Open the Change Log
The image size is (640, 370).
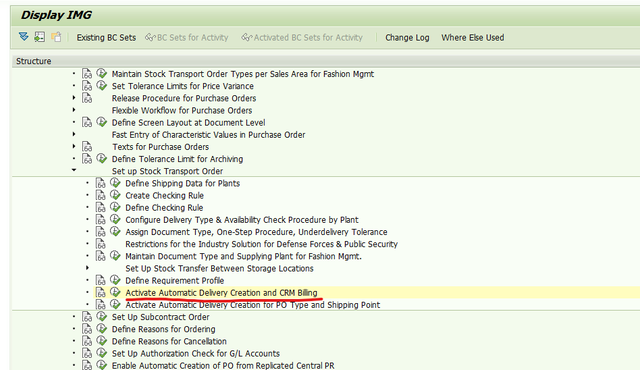(407, 38)
